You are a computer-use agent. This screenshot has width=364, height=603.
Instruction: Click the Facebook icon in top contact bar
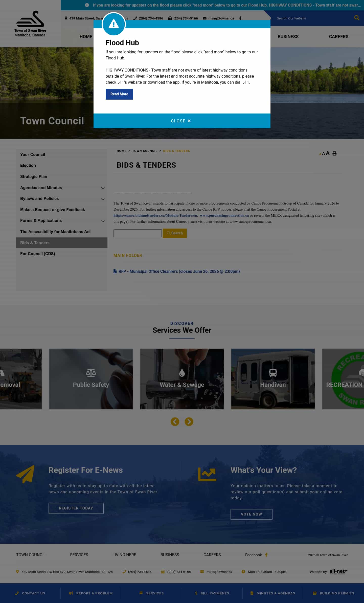coord(240,18)
